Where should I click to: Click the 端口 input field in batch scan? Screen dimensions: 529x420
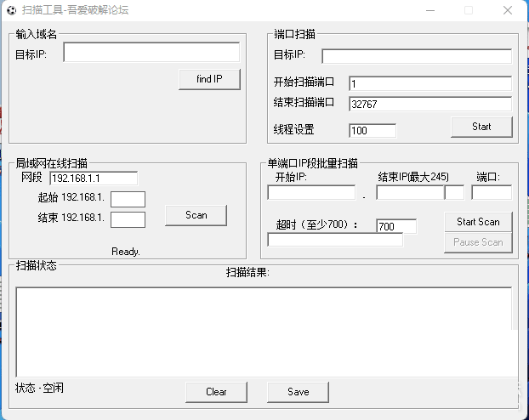coord(492,192)
